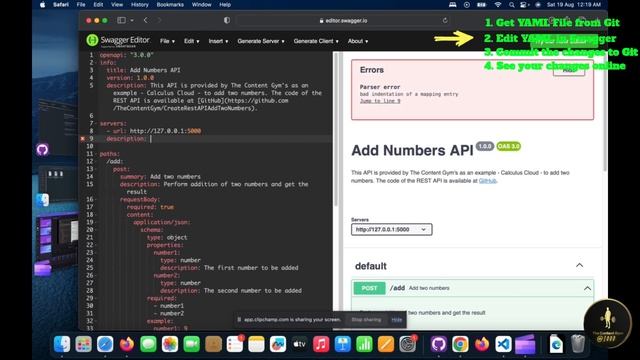Viewport: 640px width, 360px height.
Task: Open GitHub Desktop from the dock
Action: pyautogui.click(x=439, y=344)
